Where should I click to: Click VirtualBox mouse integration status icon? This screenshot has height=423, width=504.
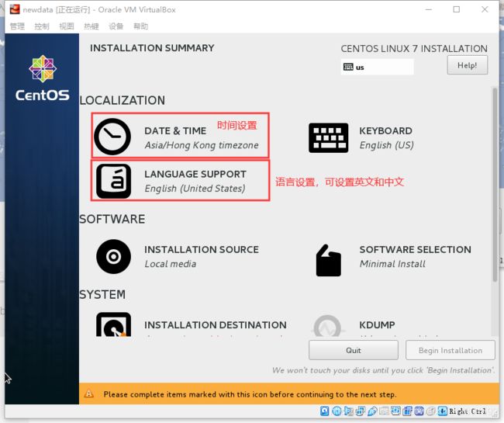pyautogui.click(x=430, y=411)
